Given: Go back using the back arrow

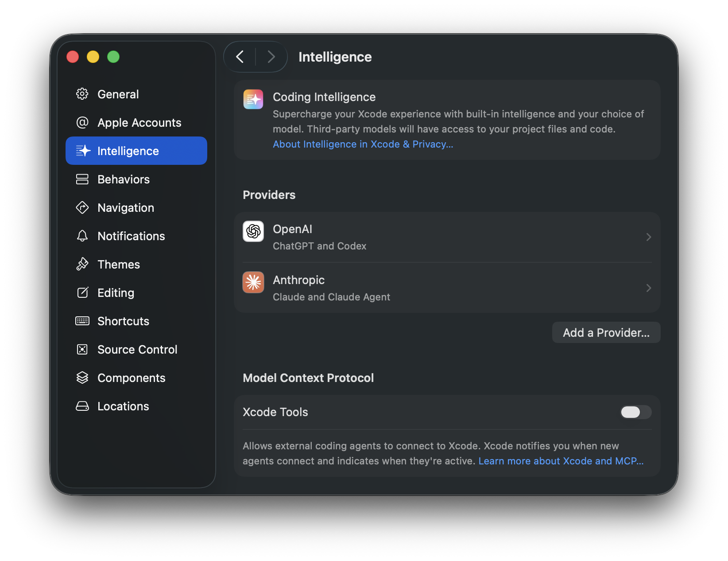Looking at the screenshot, I should pos(240,57).
